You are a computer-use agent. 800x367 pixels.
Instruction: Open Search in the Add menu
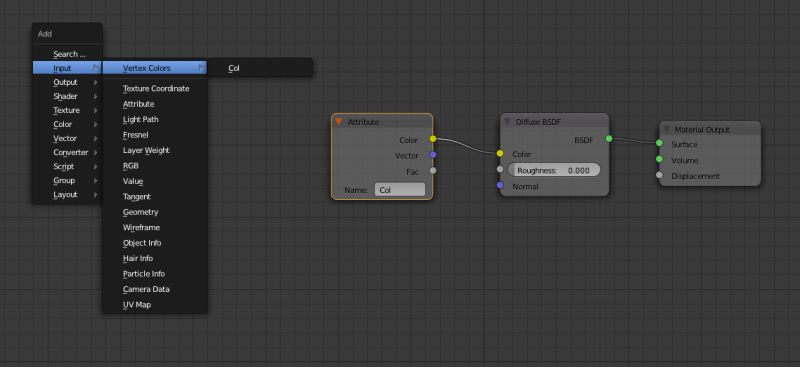pyautogui.click(x=67, y=54)
